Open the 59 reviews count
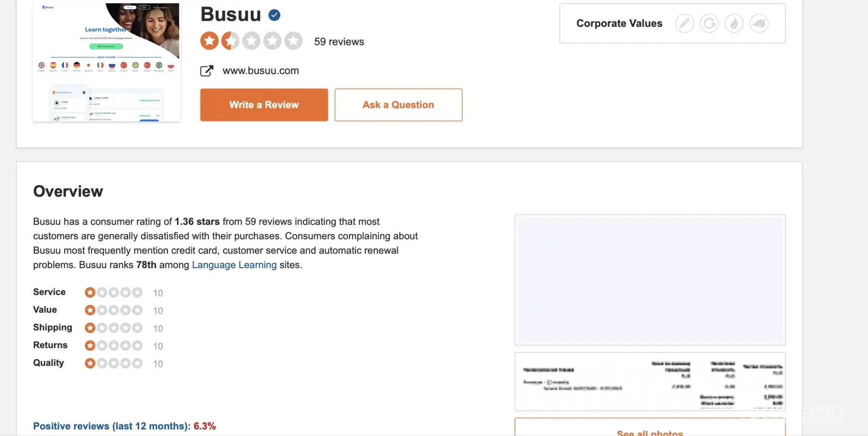868x436 pixels. pos(339,42)
